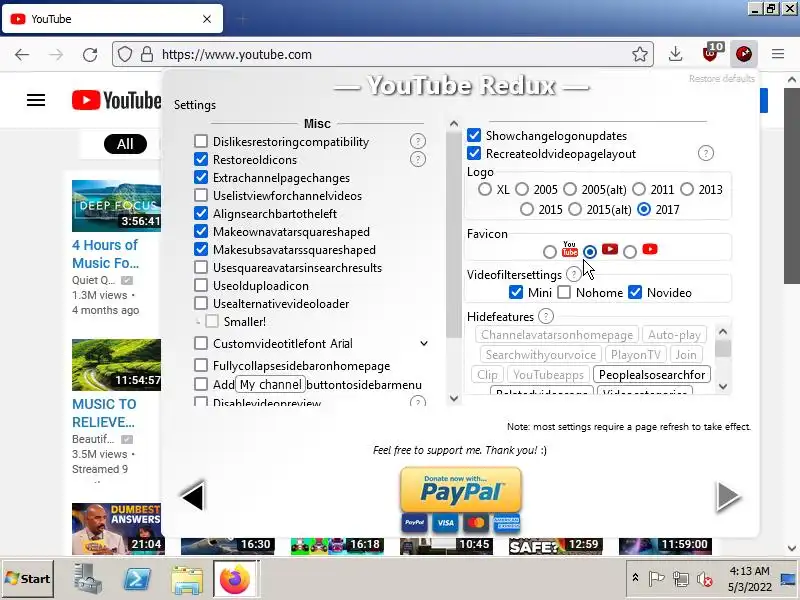
Task: Show help for Hidefeatures
Action: (545, 316)
